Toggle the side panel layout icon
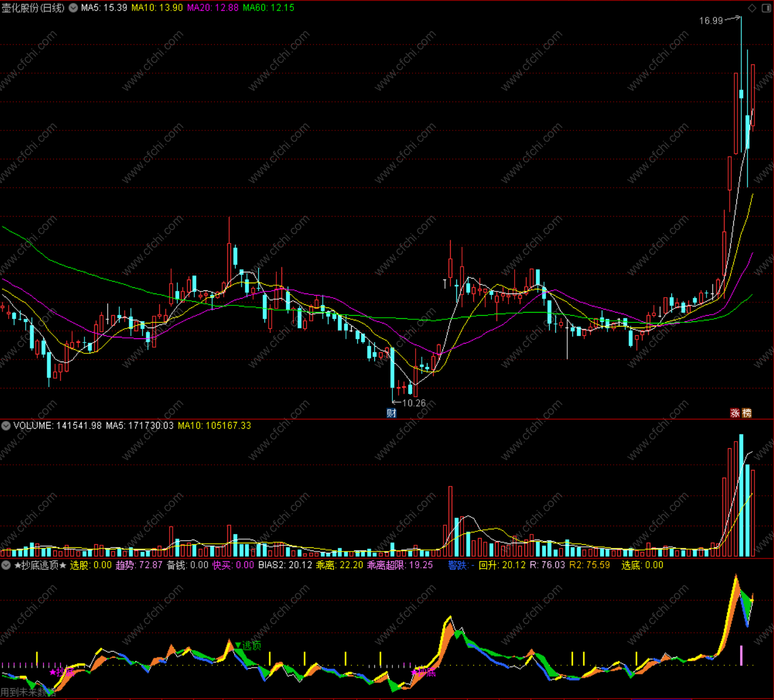 pos(766,8)
